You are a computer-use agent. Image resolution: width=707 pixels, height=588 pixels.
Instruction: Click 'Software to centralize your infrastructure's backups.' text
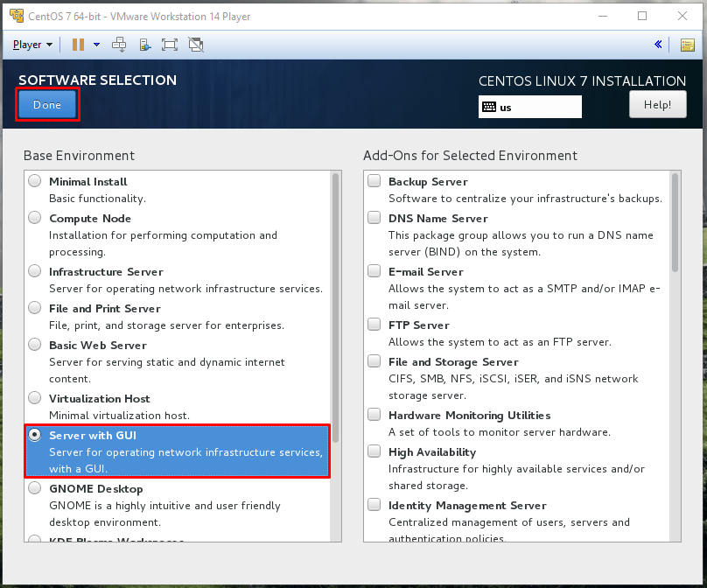525,199
